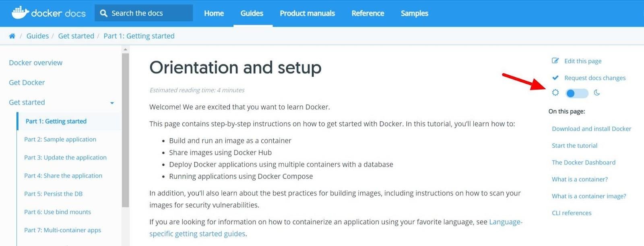Open Part 2: Sample application
Image resolution: width=644 pixels, height=246 pixels.
click(x=60, y=139)
